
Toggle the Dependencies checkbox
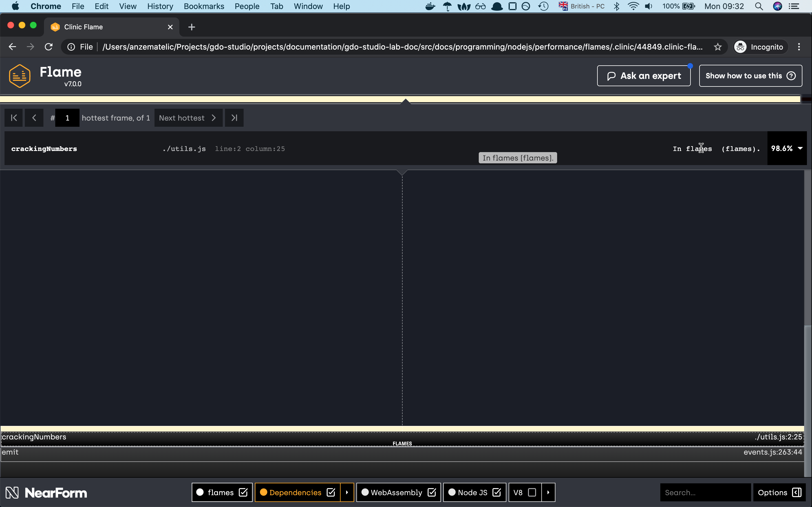pos(331,492)
